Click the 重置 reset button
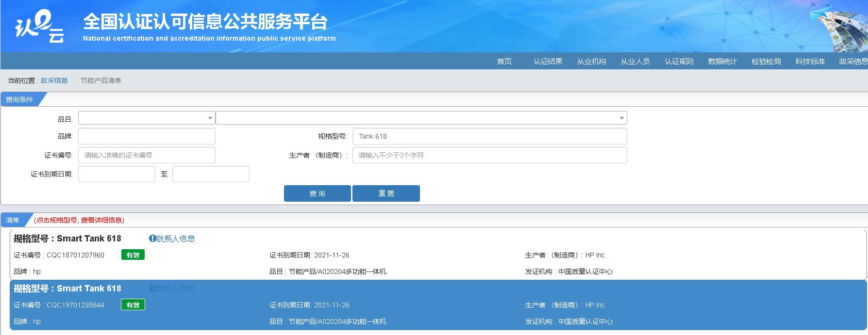Image resolution: width=868 pixels, height=335 pixels. click(386, 193)
